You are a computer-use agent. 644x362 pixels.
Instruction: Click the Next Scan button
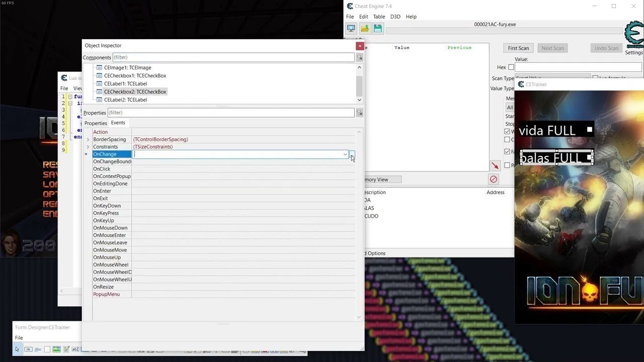click(552, 48)
